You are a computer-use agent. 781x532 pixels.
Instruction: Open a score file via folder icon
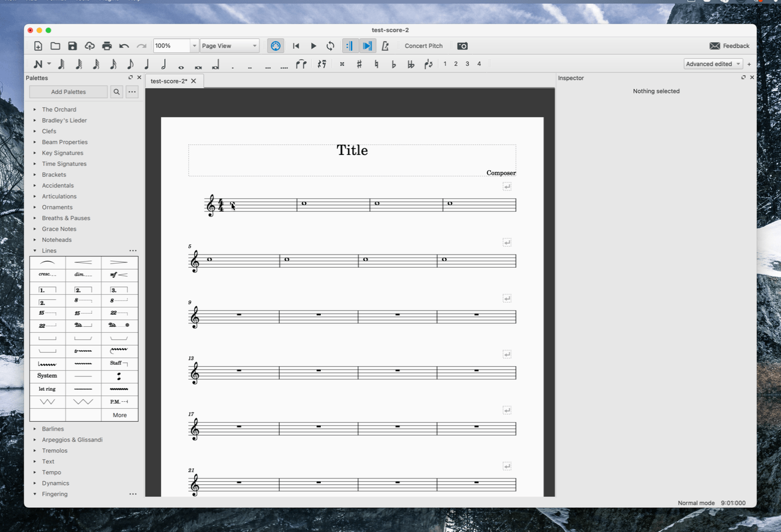(x=55, y=46)
